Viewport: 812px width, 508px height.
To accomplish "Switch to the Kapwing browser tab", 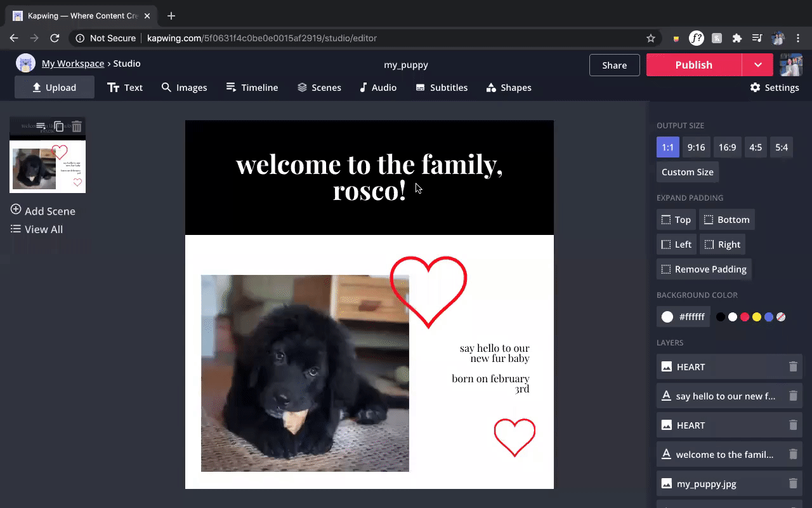I will tap(82, 15).
